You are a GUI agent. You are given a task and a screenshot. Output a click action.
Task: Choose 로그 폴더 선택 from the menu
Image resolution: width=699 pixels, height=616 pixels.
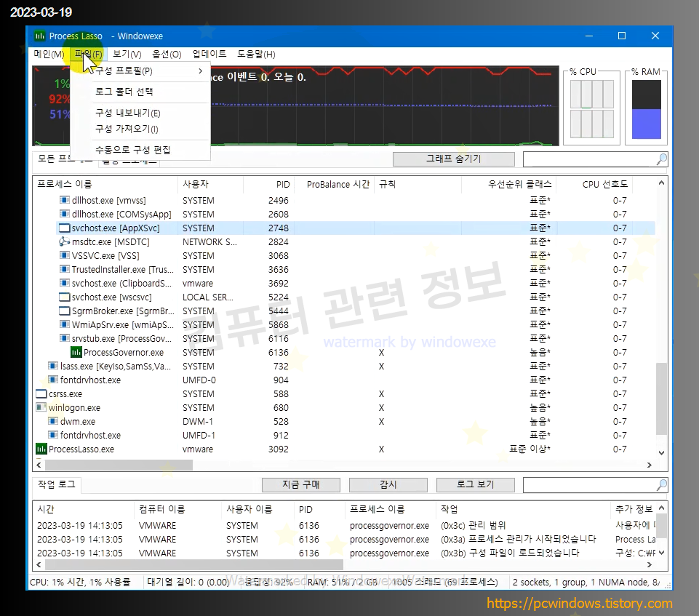point(140,92)
